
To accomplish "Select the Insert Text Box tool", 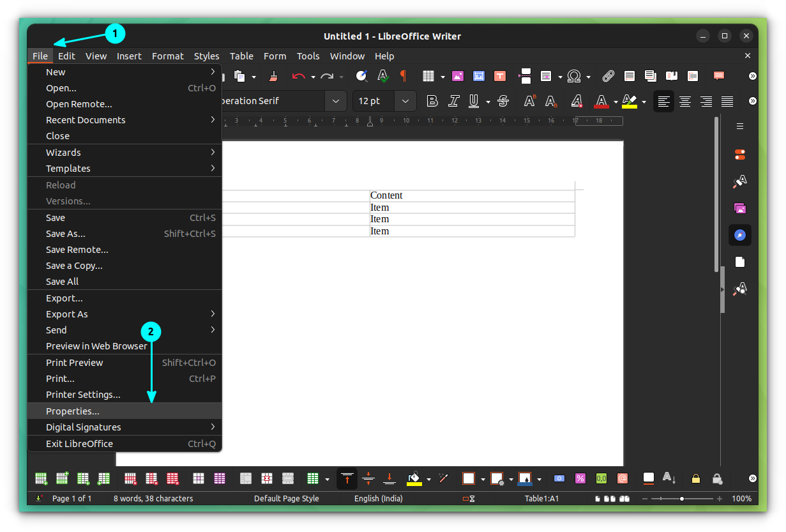I will pos(499,77).
